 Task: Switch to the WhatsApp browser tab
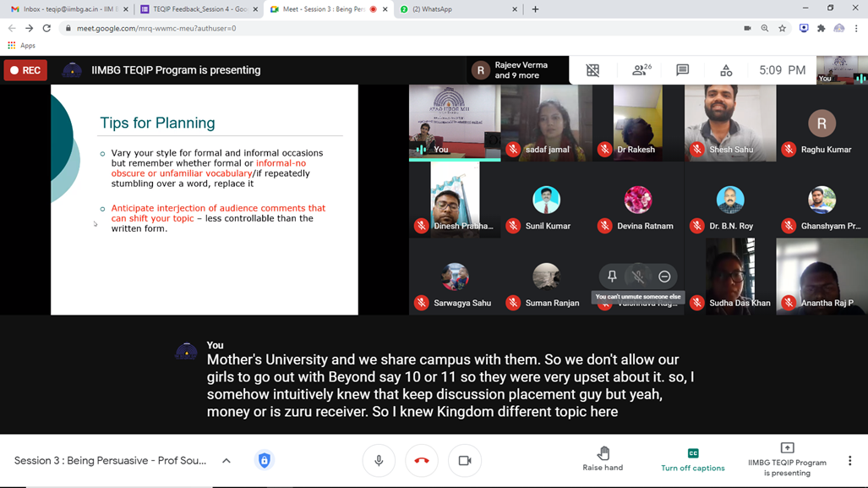[456, 9]
